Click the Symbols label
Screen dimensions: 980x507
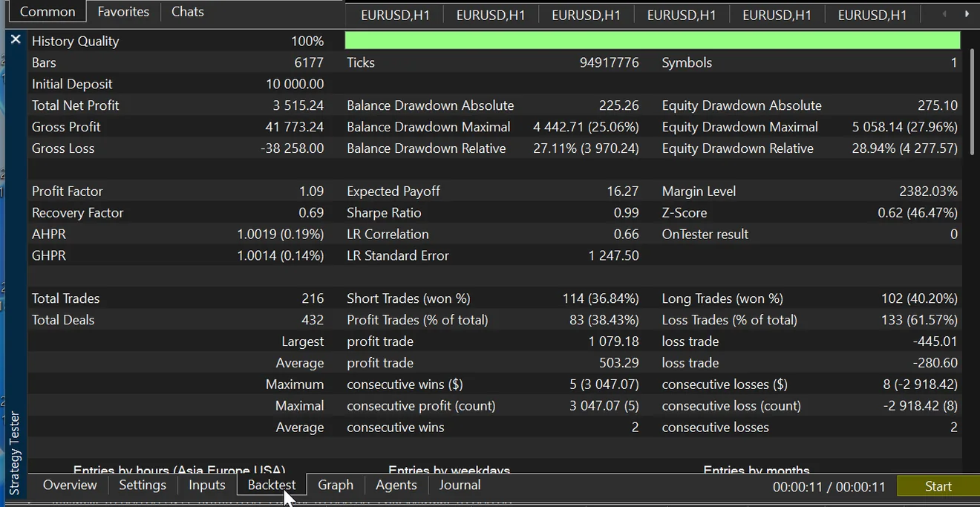tap(687, 62)
